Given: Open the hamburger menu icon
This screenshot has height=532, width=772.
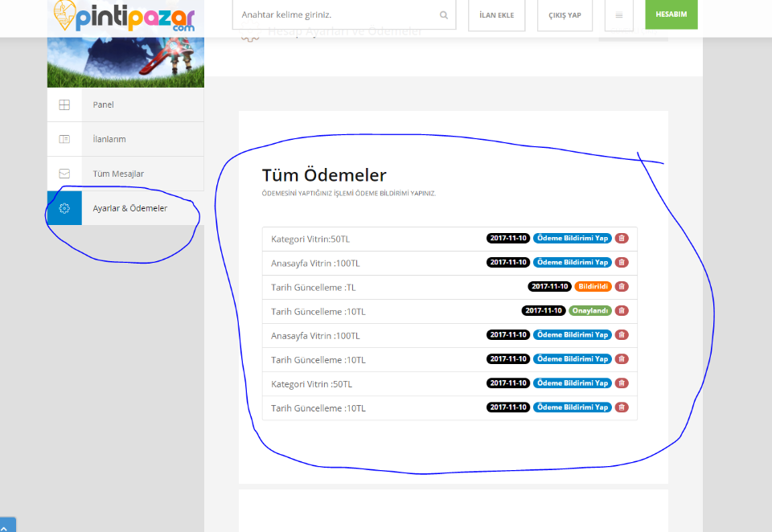Looking at the screenshot, I should pyautogui.click(x=618, y=15).
